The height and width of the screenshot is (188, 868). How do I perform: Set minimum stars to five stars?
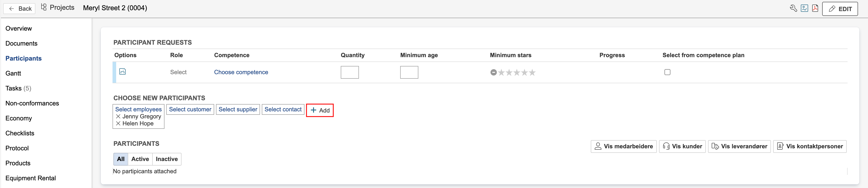click(532, 72)
